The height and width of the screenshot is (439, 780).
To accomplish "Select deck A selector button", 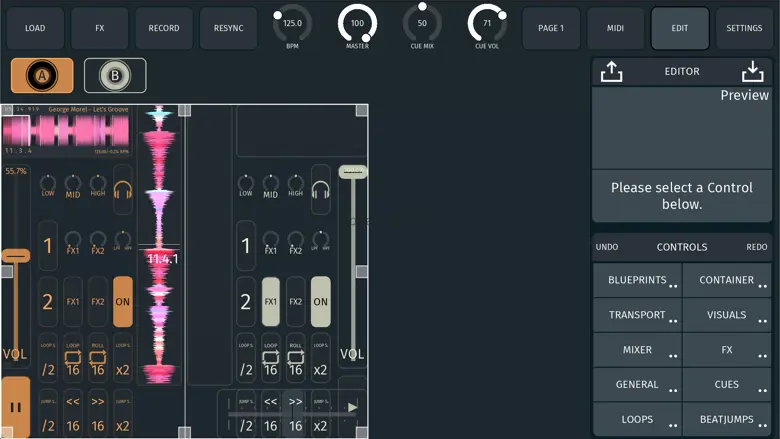I will point(42,76).
